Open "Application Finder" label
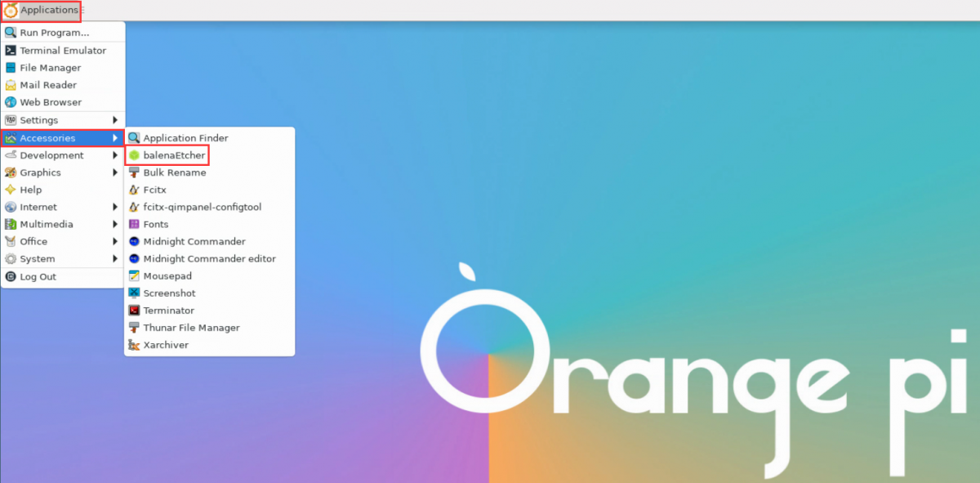This screenshot has height=483, width=980. pos(185,138)
